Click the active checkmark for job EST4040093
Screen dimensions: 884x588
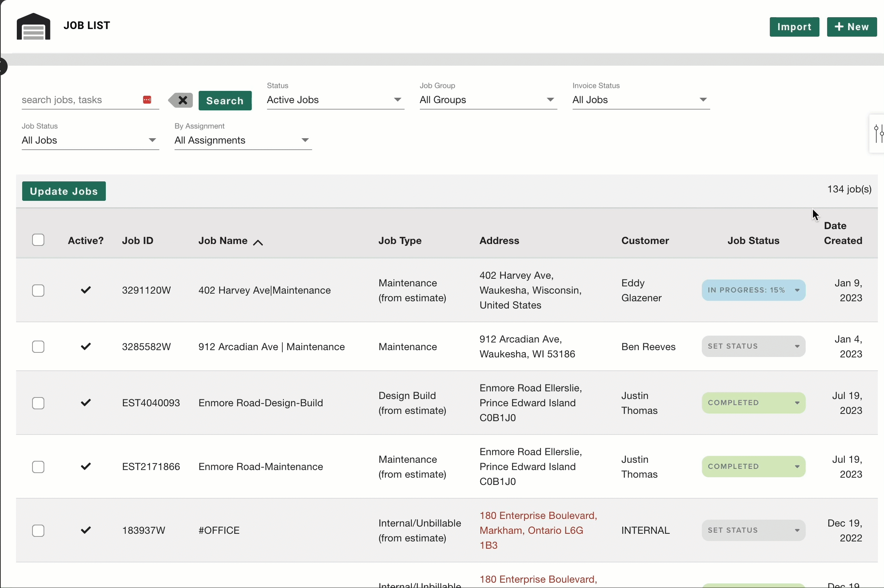pyautogui.click(x=86, y=402)
